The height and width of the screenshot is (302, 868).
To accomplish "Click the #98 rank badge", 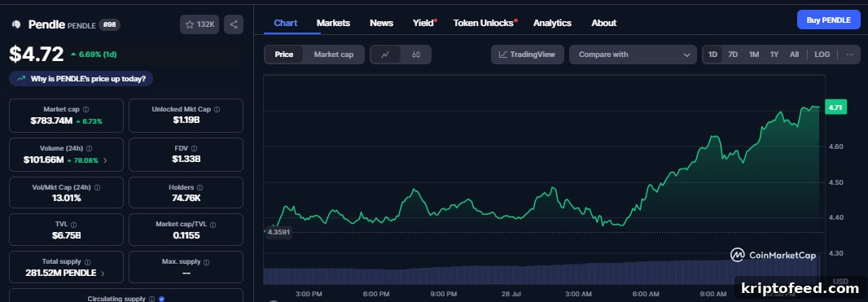I will (110, 24).
